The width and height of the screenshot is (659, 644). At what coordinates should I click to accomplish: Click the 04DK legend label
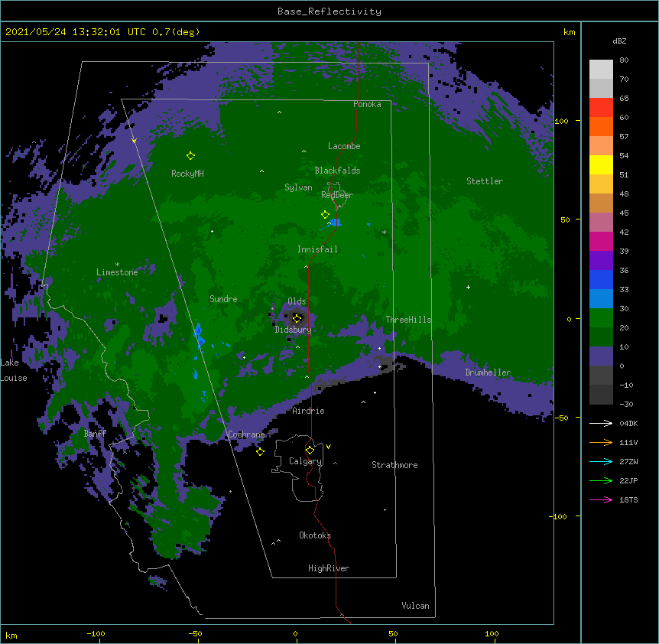pyautogui.click(x=628, y=423)
